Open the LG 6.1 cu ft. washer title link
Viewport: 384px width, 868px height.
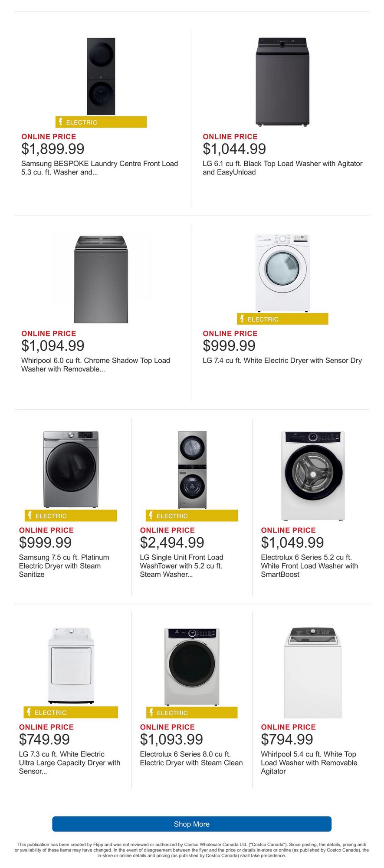[x=282, y=168]
